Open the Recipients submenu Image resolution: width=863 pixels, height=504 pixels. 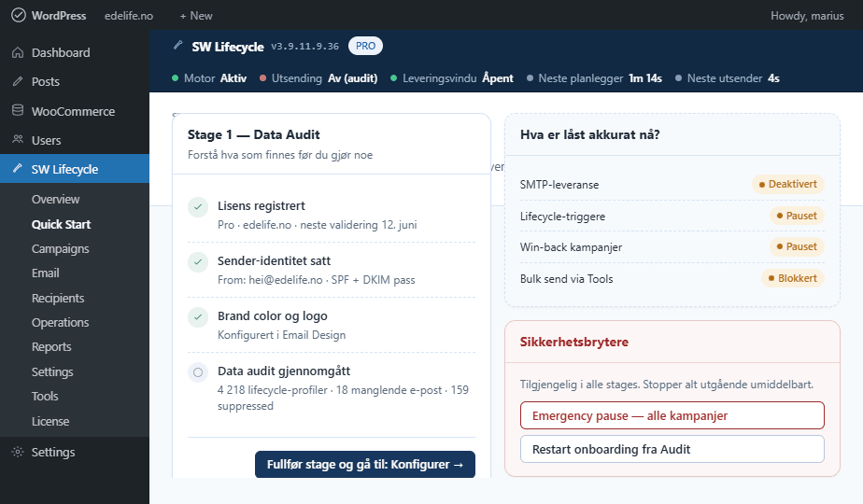(x=58, y=298)
